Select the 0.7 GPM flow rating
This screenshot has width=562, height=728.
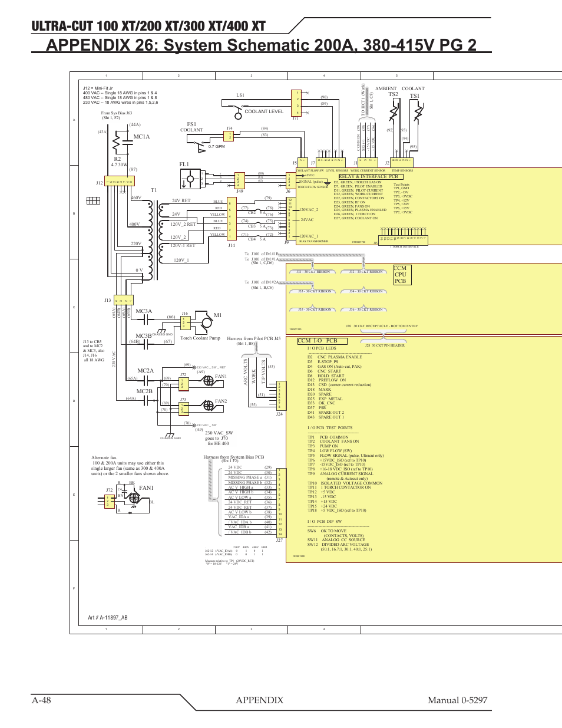(x=217, y=147)
